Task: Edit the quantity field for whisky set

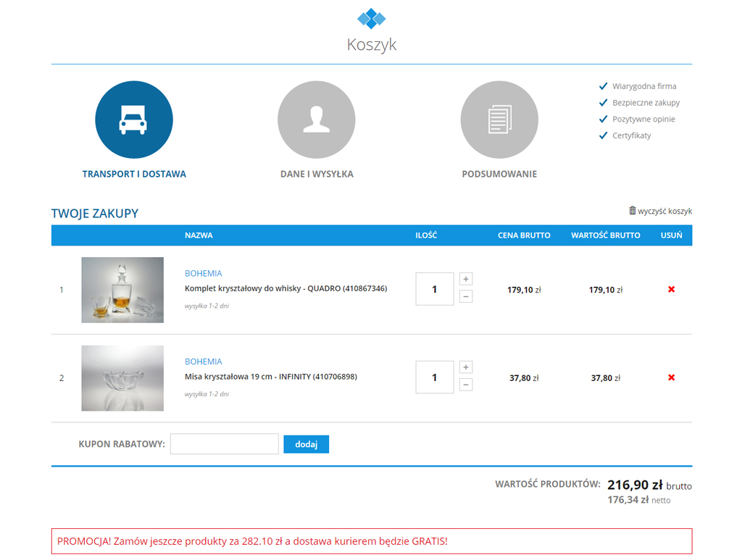Action: point(435,289)
